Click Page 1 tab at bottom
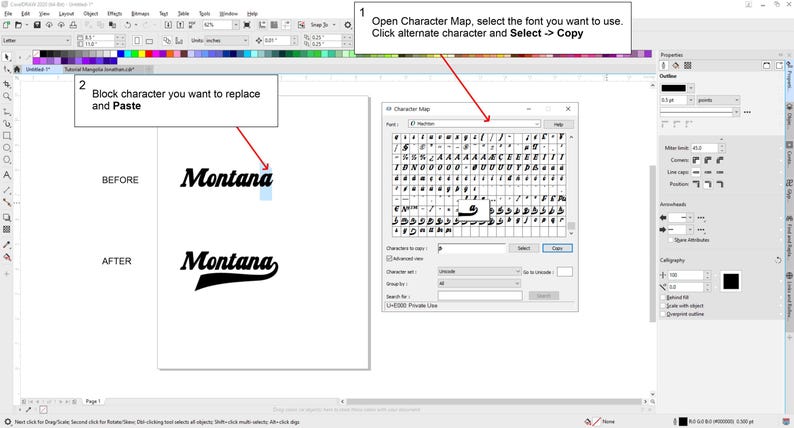Image resolution: width=794 pixels, height=428 pixels. pyautogui.click(x=93, y=401)
